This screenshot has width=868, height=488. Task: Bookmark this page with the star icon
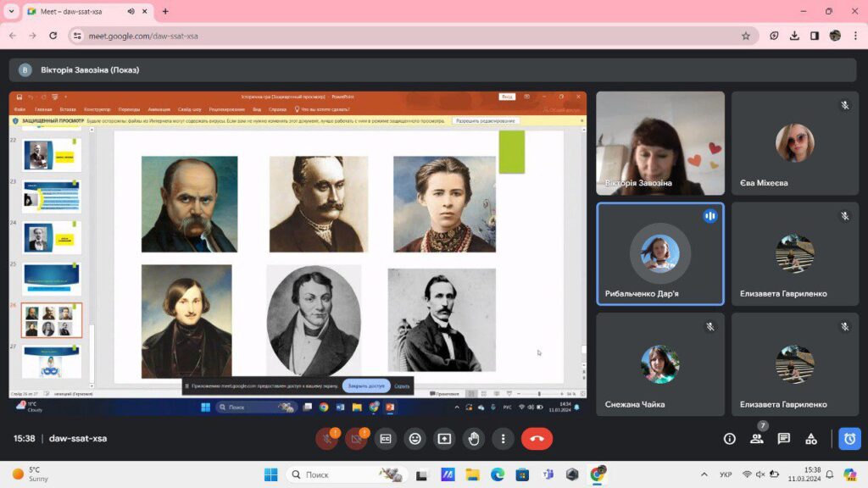(x=746, y=36)
